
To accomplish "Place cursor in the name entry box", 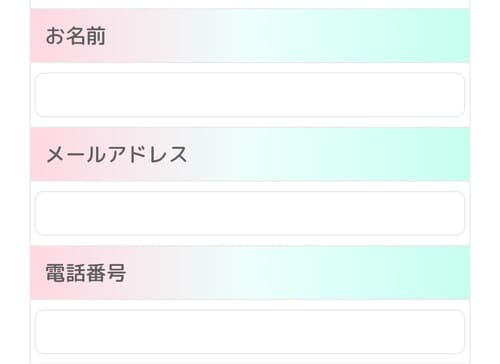I will tap(250, 95).
